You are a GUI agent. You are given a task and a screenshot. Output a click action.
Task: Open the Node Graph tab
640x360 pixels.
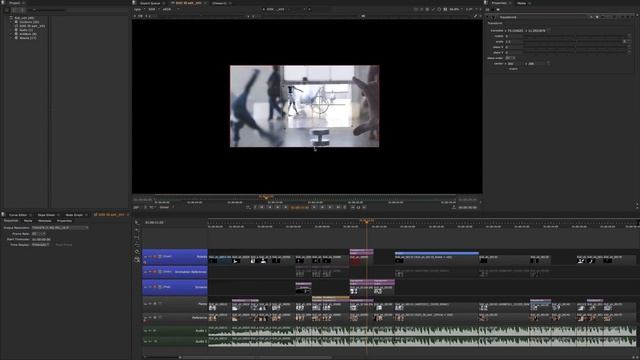point(74,215)
